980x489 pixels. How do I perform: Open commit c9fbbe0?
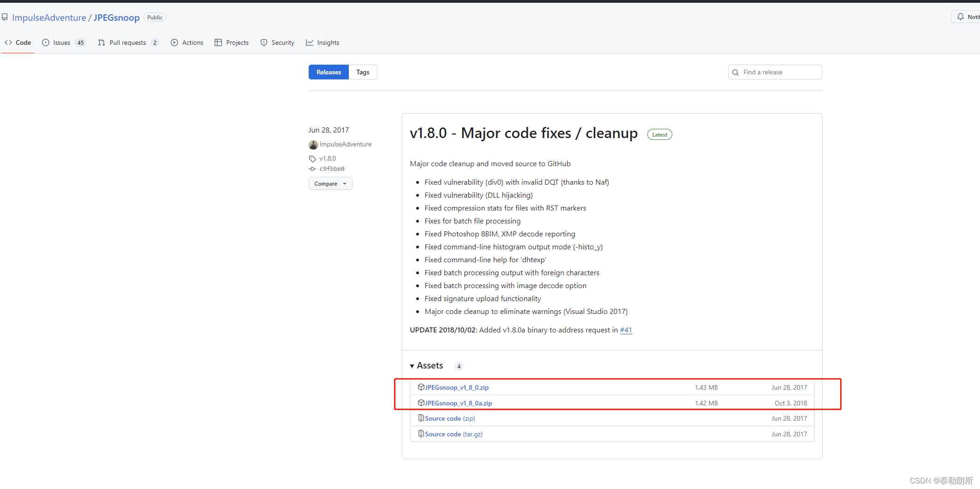[x=332, y=169]
